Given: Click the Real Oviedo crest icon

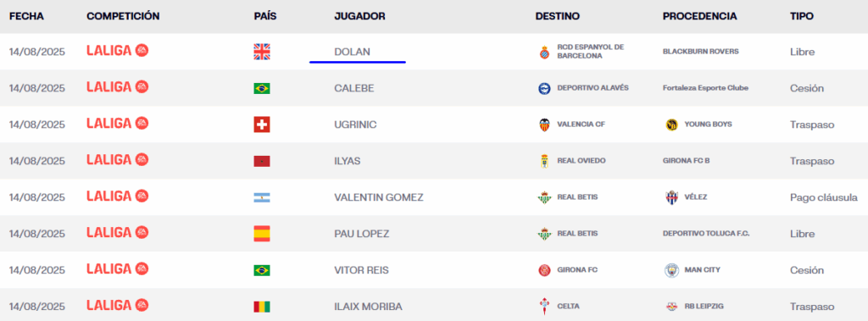Looking at the screenshot, I should click(x=545, y=161).
